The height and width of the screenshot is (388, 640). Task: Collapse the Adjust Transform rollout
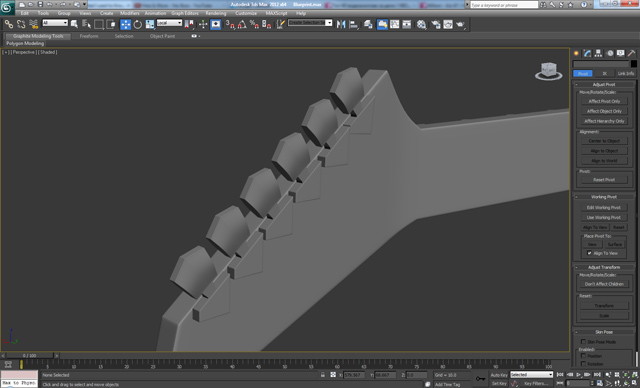point(604,267)
